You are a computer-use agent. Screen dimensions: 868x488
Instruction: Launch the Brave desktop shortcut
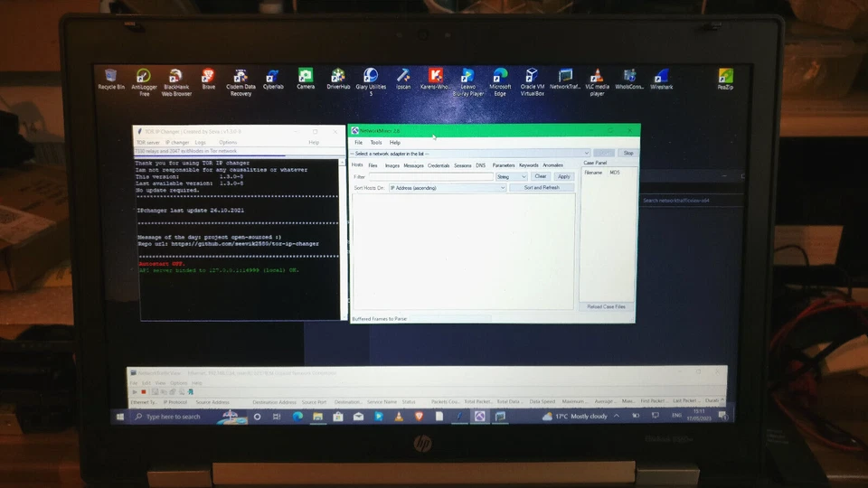point(208,80)
